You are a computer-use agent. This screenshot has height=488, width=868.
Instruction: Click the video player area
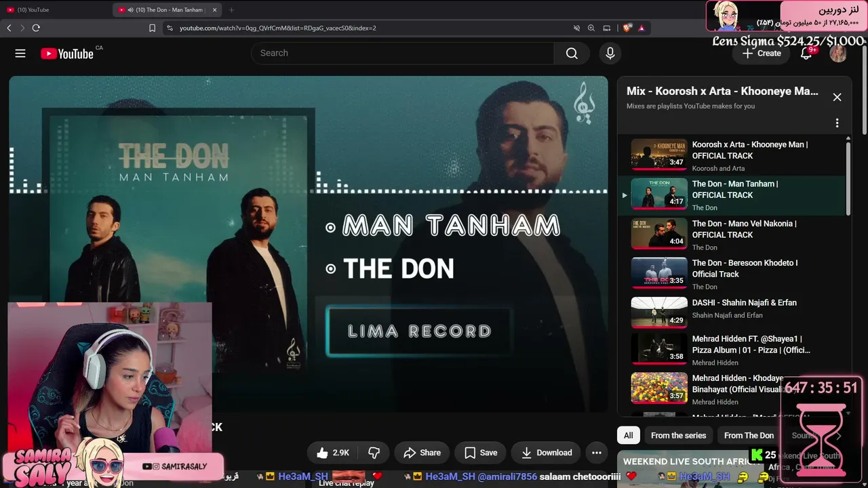click(309, 244)
